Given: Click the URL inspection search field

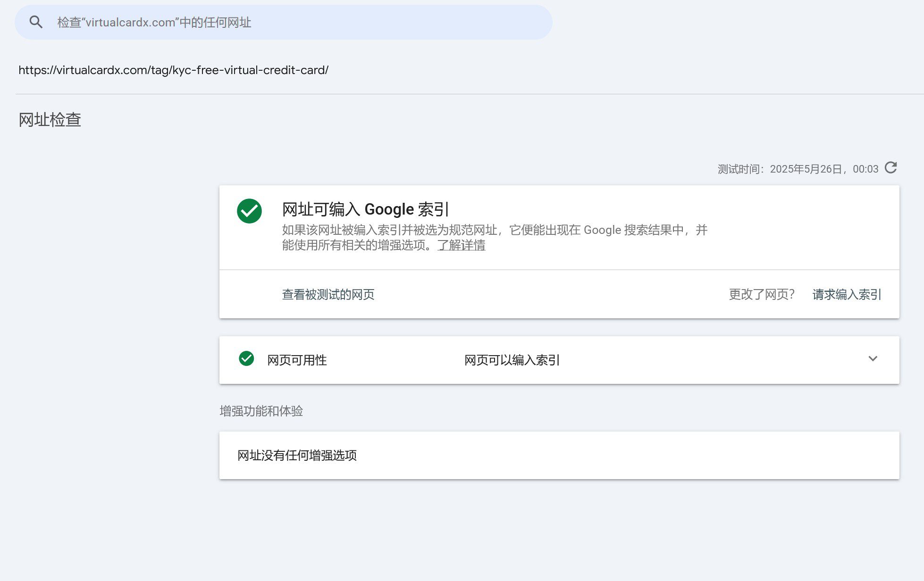Looking at the screenshot, I should 284,22.
